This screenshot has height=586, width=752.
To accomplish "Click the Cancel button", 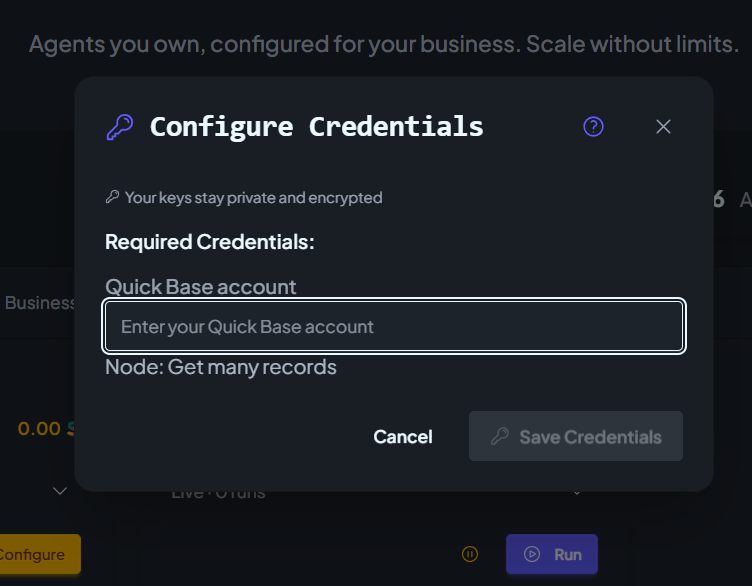I will (x=403, y=437).
